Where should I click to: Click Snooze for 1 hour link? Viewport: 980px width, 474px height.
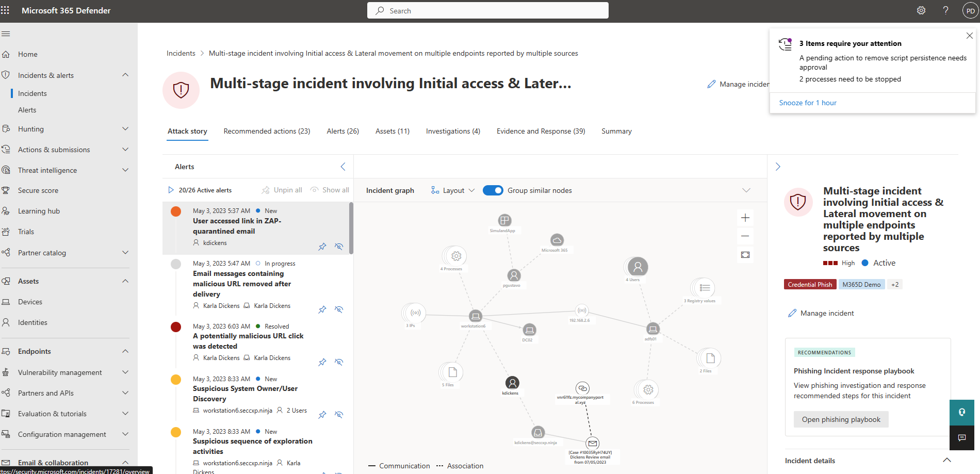[808, 103]
